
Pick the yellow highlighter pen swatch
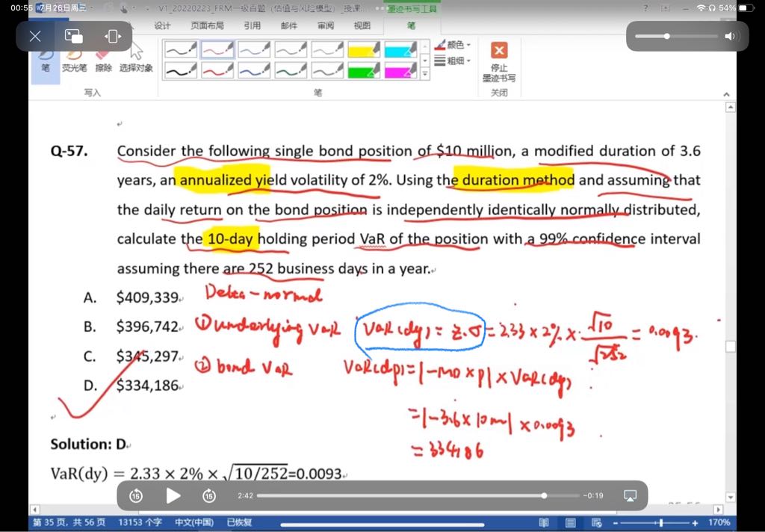click(365, 49)
